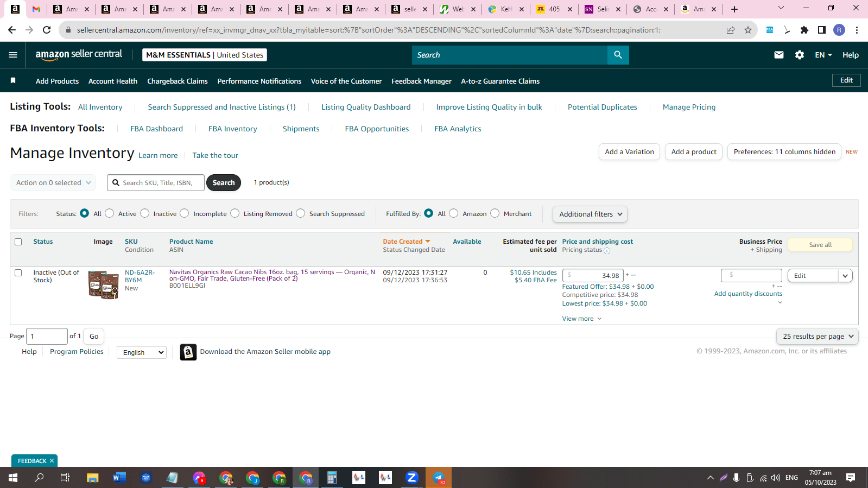Open the Settings gear icon

pyautogui.click(x=800, y=55)
